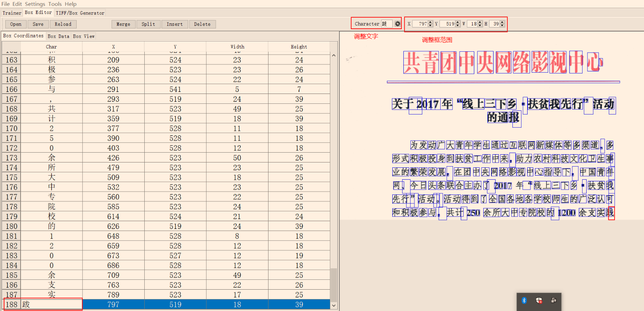Open the Tools menu
644x311 pixels.
(x=55, y=4)
